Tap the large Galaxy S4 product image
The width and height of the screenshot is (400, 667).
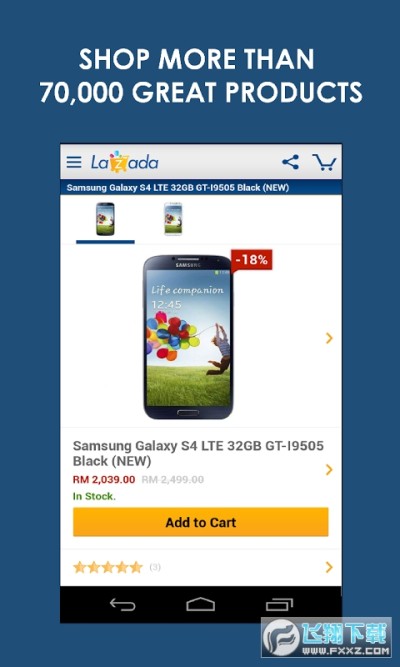188,337
